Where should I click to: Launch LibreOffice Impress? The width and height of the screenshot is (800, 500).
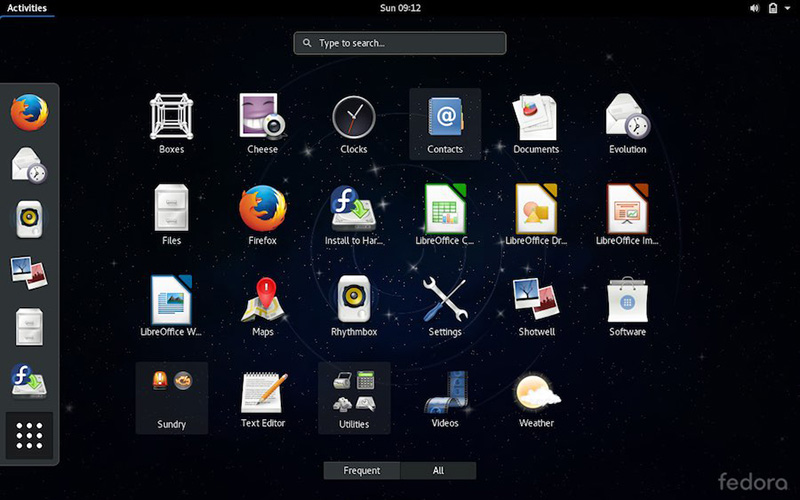[627, 215]
